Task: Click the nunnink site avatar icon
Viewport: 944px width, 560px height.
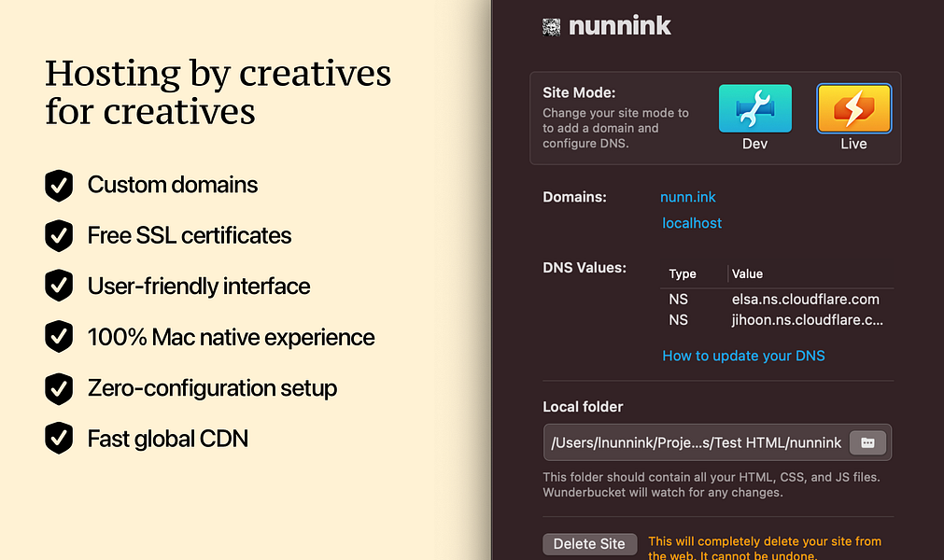Action: point(551,27)
